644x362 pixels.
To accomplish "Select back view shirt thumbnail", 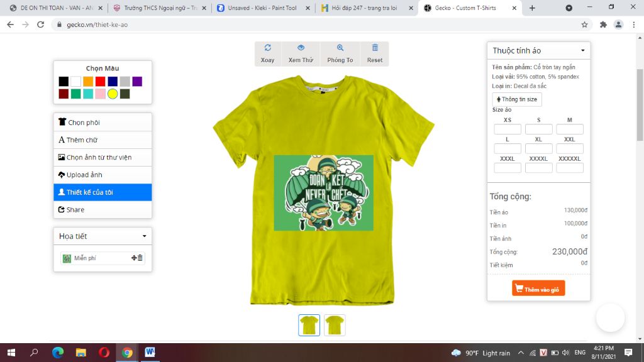I will (x=335, y=325).
